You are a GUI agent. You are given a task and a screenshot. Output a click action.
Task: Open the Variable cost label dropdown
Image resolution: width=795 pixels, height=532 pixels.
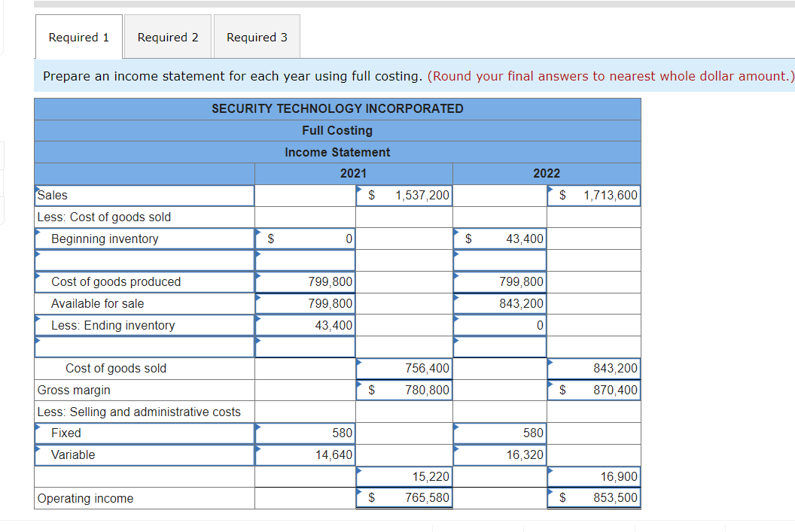(145, 455)
